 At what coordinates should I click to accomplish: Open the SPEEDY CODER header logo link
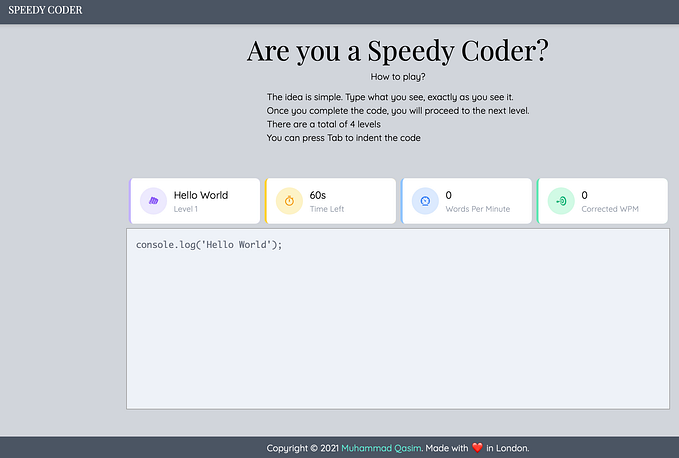pyautogui.click(x=45, y=10)
